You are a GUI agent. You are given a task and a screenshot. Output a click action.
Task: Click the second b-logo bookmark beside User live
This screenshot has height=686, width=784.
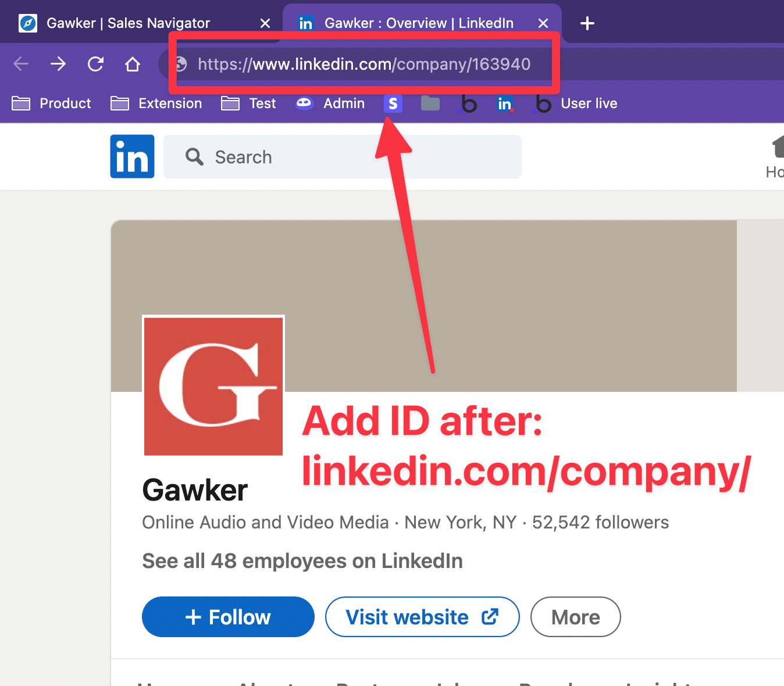[x=542, y=103]
